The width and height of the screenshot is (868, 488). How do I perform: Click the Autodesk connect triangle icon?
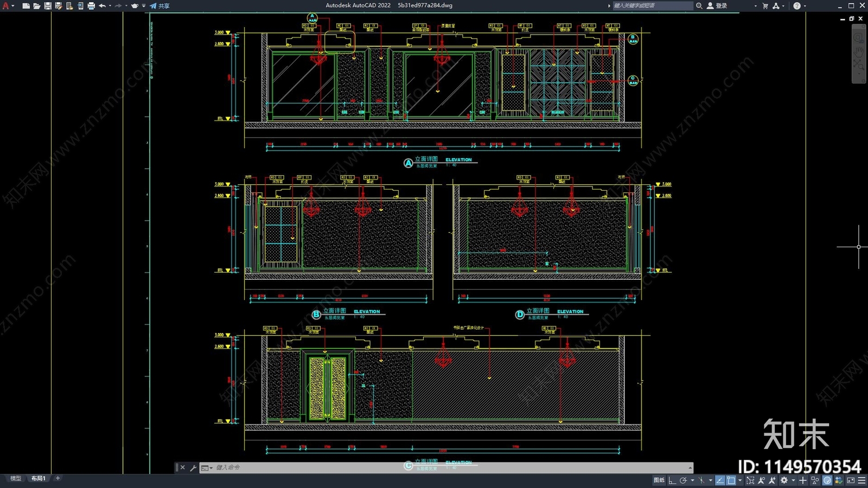click(x=776, y=5)
